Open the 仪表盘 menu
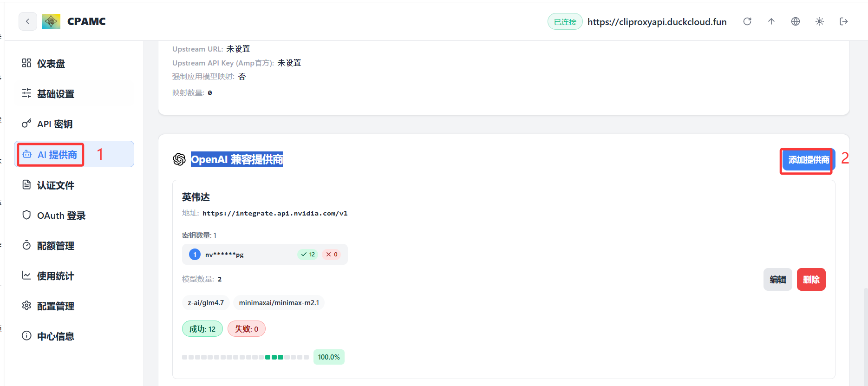This screenshot has width=868, height=386. [x=74, y=64]
